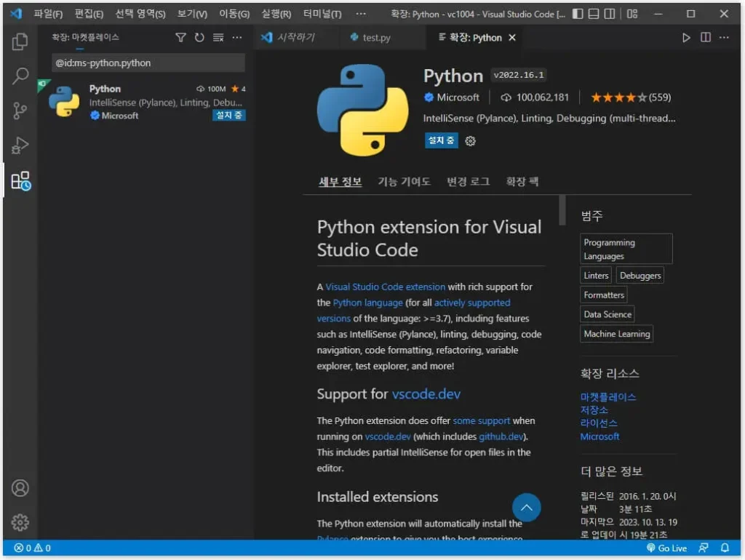This screenshot has width=745, height=560.
Task: Click the refresh icon in extensions sidebar
Action: 199,38
